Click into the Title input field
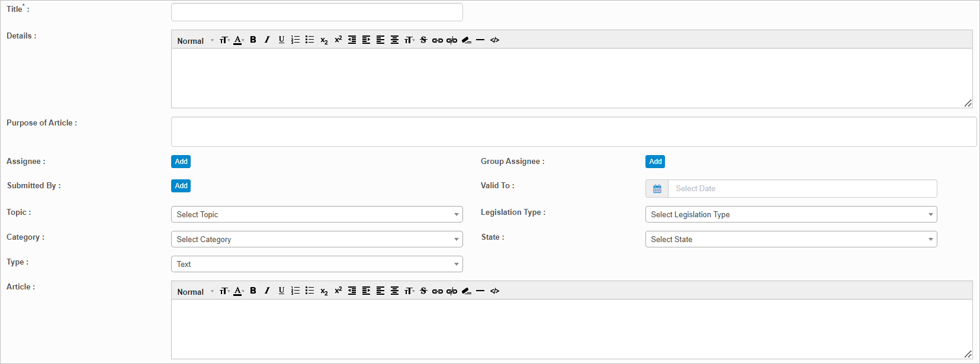The image size is (980, 364). click(x=317, y=12)
